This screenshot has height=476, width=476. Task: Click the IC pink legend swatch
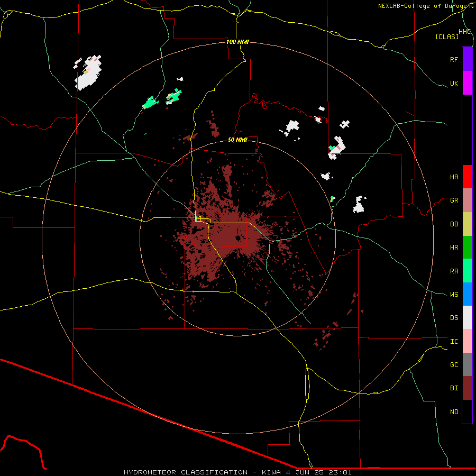tap(467, 341)
